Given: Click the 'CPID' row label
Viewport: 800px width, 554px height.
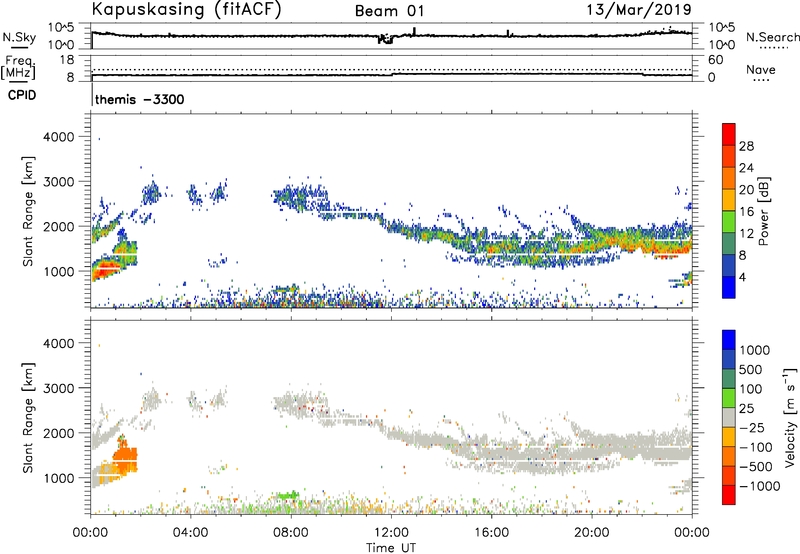Looking at the screenshot, I should [22, 95].
